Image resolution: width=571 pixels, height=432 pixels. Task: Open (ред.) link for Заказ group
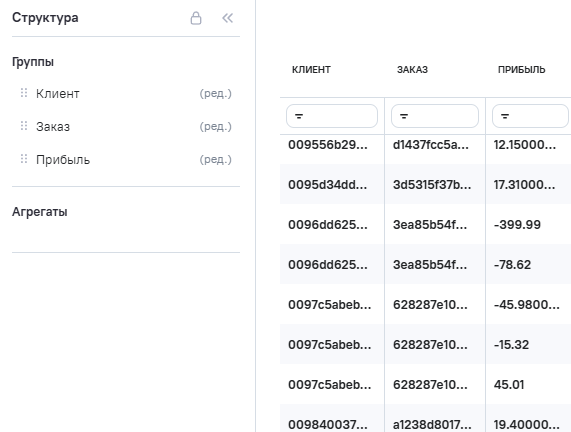click(216, 126)
